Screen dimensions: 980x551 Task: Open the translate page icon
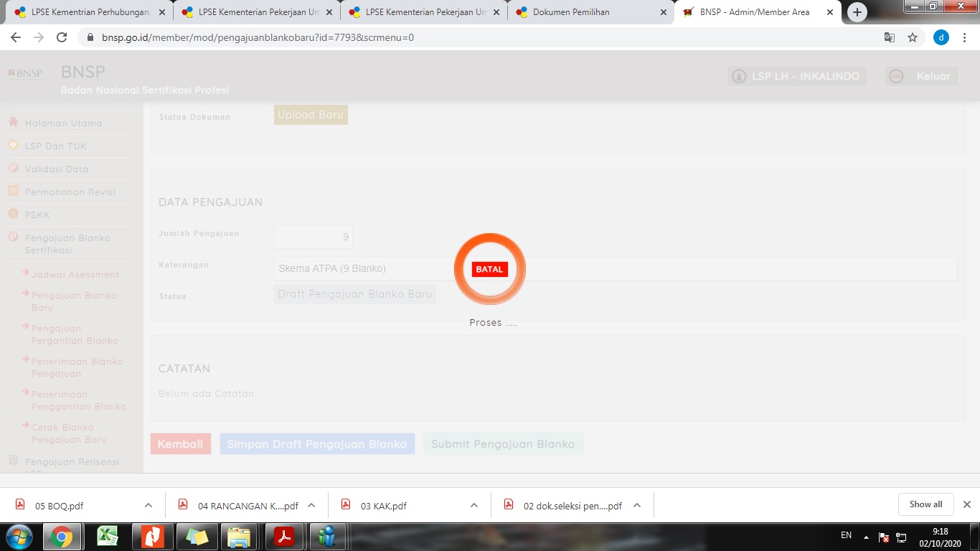coord(890,37)
